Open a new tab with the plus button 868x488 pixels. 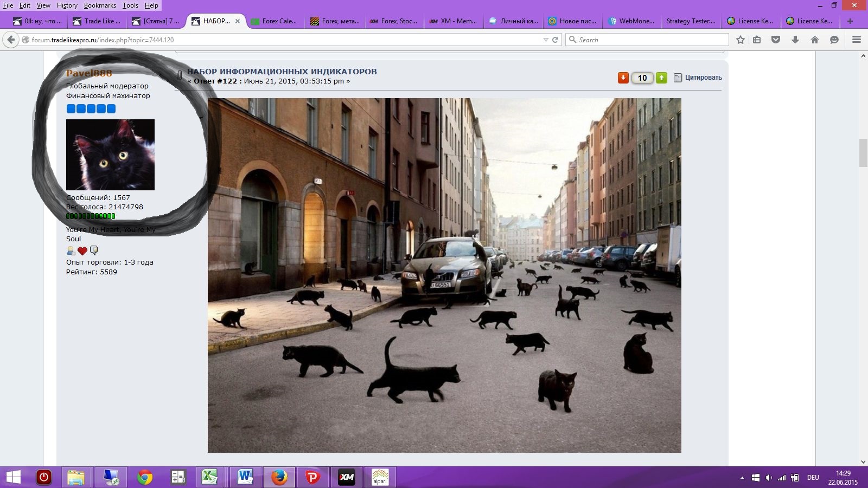(x=850, y=21)
